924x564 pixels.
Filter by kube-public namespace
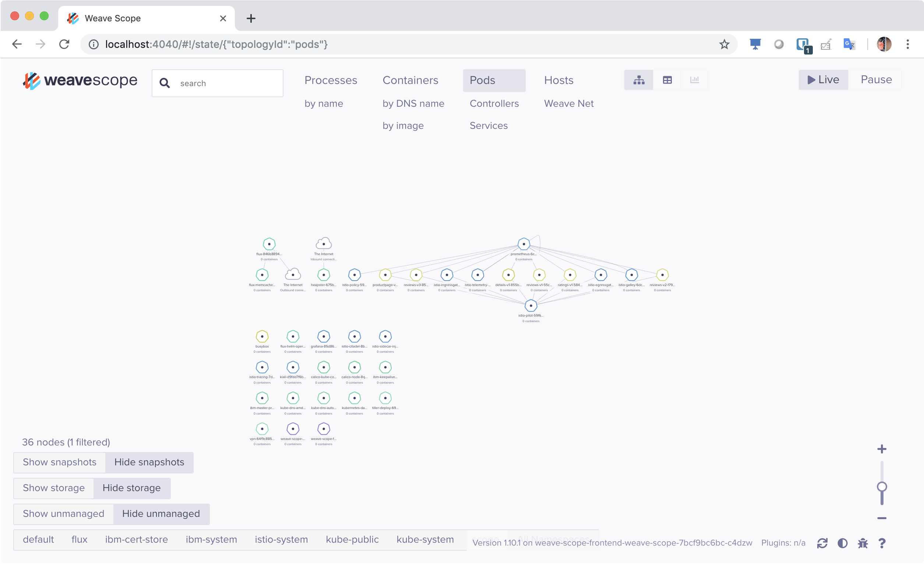(x=352, y=540)
